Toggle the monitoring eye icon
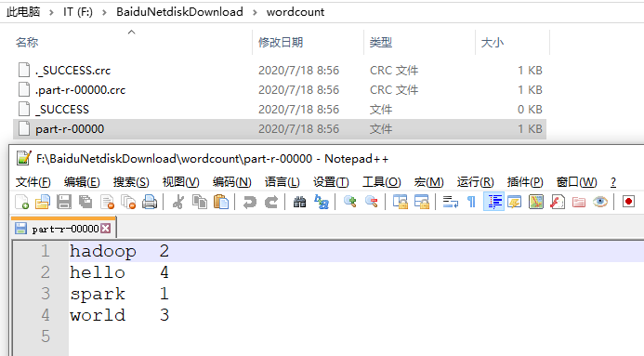 [600, 202]
